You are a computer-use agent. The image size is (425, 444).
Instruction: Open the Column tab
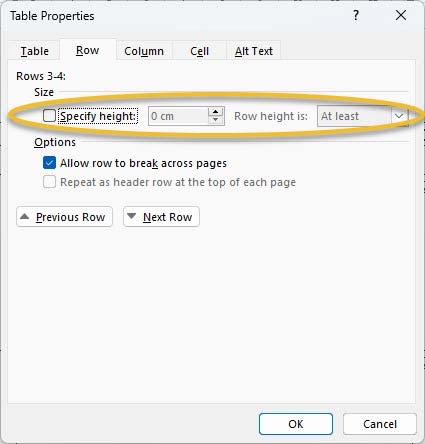[144, 51]
